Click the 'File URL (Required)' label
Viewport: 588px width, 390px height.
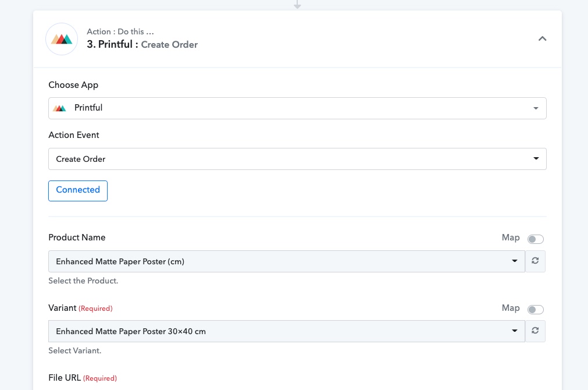[x=83, y=378]
